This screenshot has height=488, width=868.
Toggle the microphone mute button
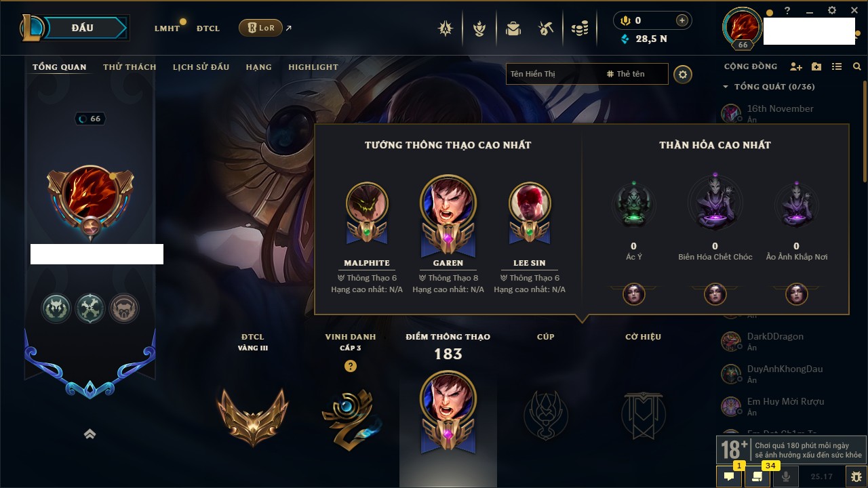(x=787, y=476)
